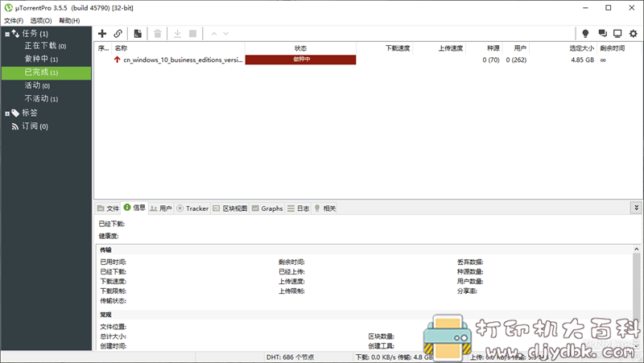
Task: Switch to the 信息 tab
Action: coord(134,208)
